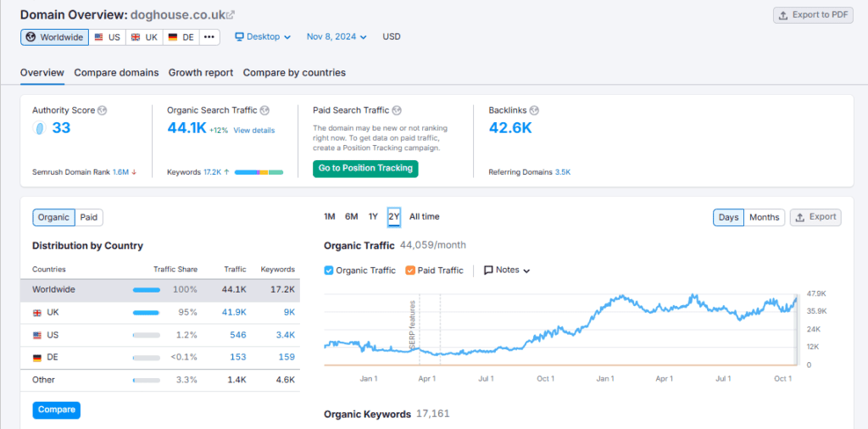Image resolution: width=868 pixels, height=429 pixels.
Task: Click the View details link
Action: (254, 131)
